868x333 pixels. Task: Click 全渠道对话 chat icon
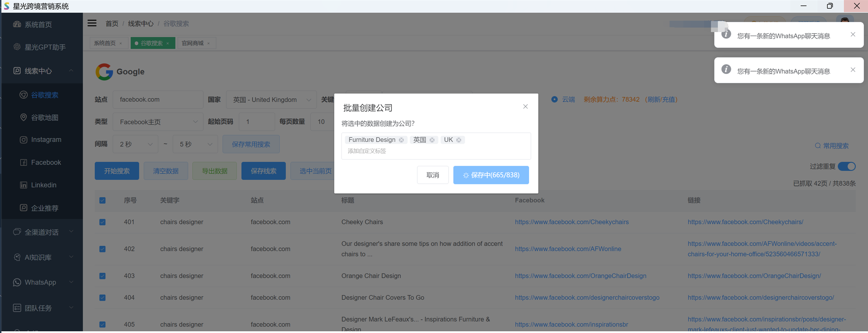[x=17, y=232]
